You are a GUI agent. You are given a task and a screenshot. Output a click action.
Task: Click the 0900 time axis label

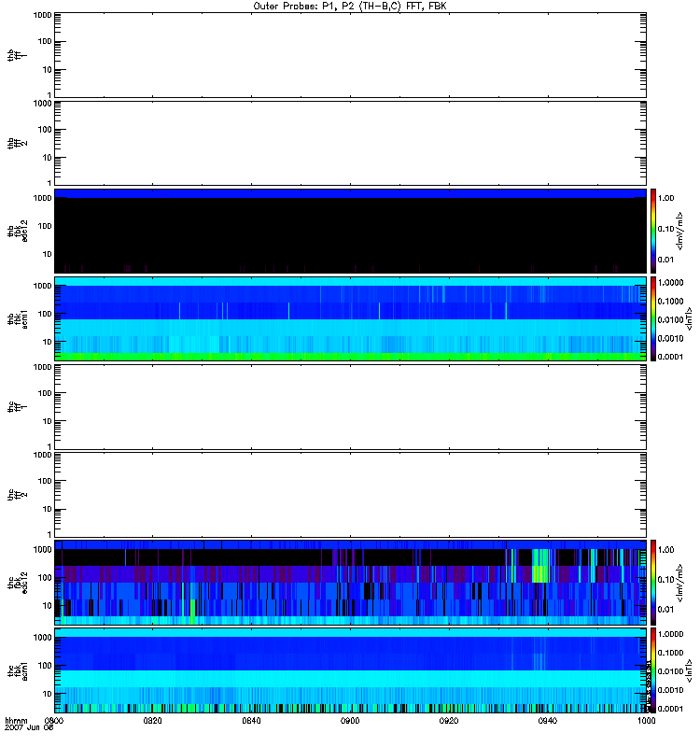tap(350, 721)
